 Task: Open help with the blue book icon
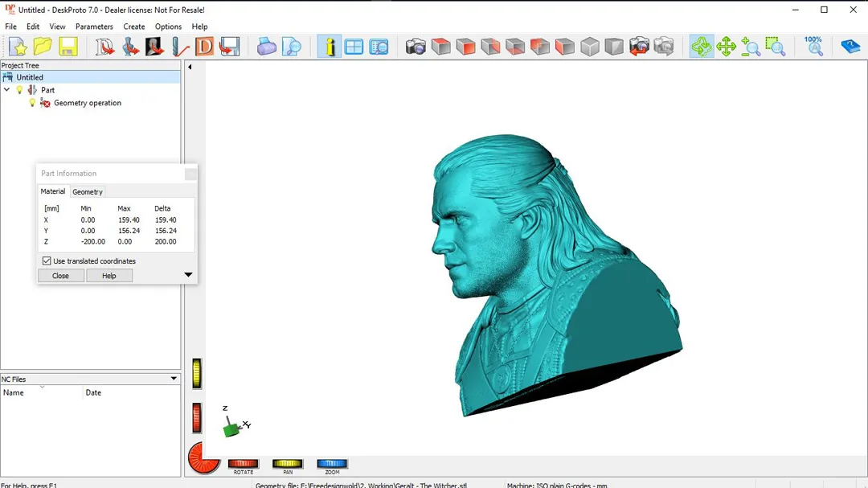click(850, 47)
